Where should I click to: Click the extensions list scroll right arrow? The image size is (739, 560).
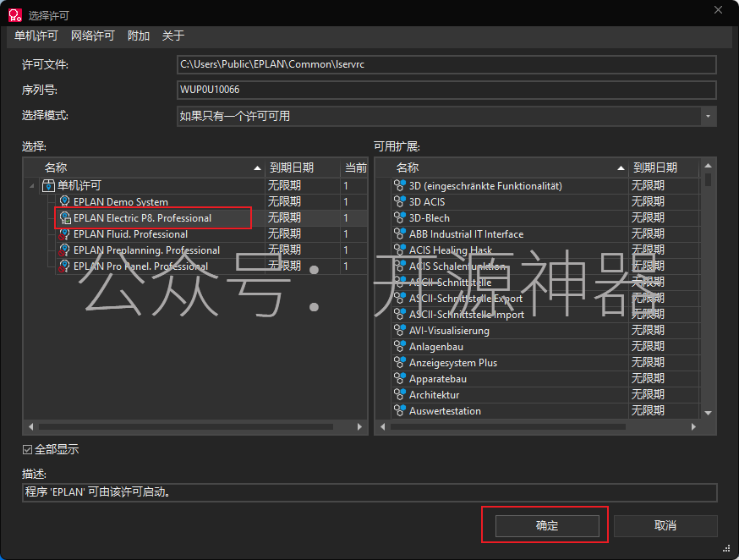[x=693, y=426]
